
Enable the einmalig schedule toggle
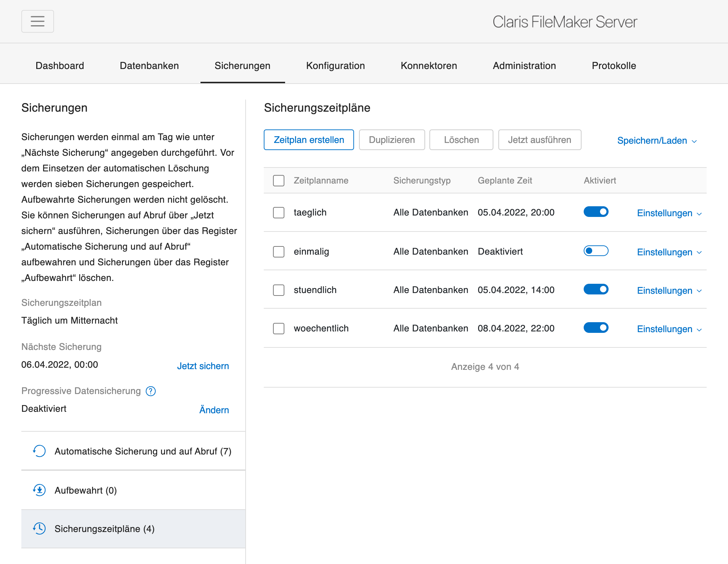click(x=596, y=251)
